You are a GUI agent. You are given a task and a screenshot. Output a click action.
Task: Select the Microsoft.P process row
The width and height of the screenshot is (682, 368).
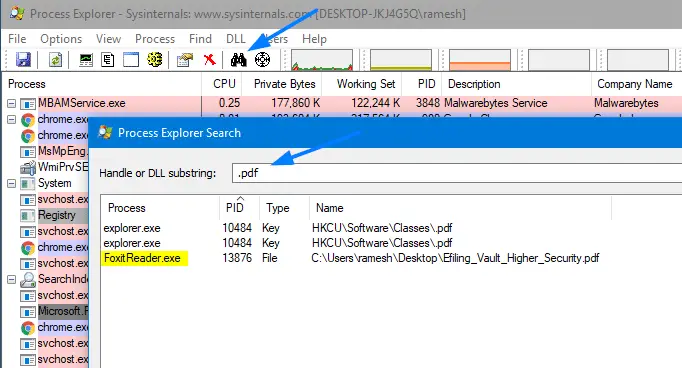tap(63, 311)
